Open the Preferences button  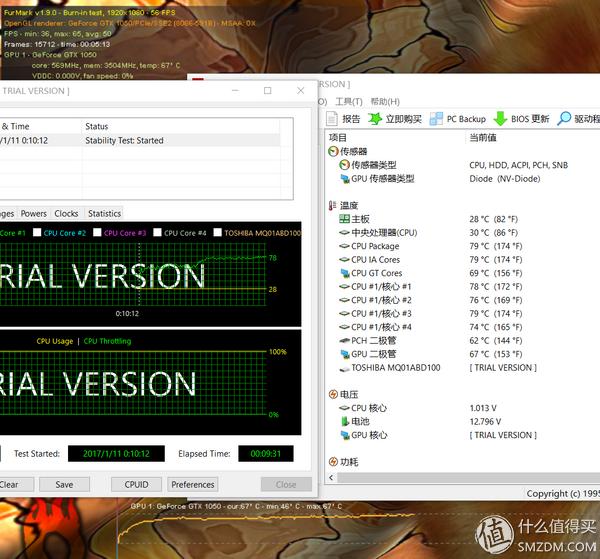(x=192, y=484)
